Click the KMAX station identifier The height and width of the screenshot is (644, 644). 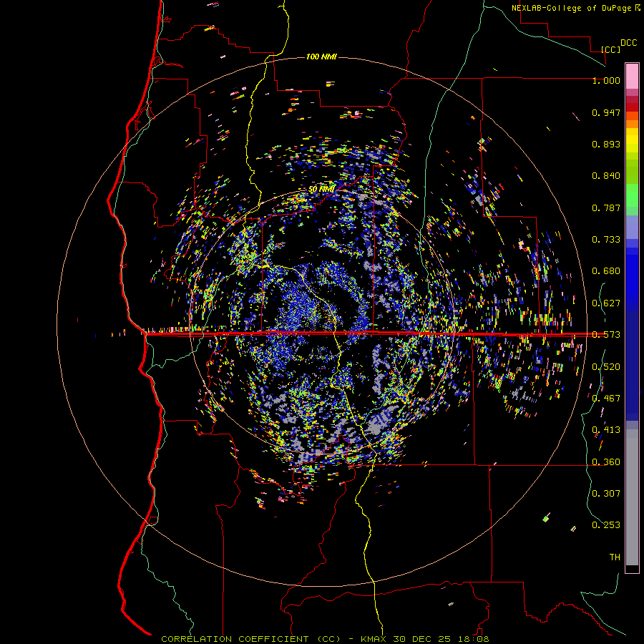point(374,639)
